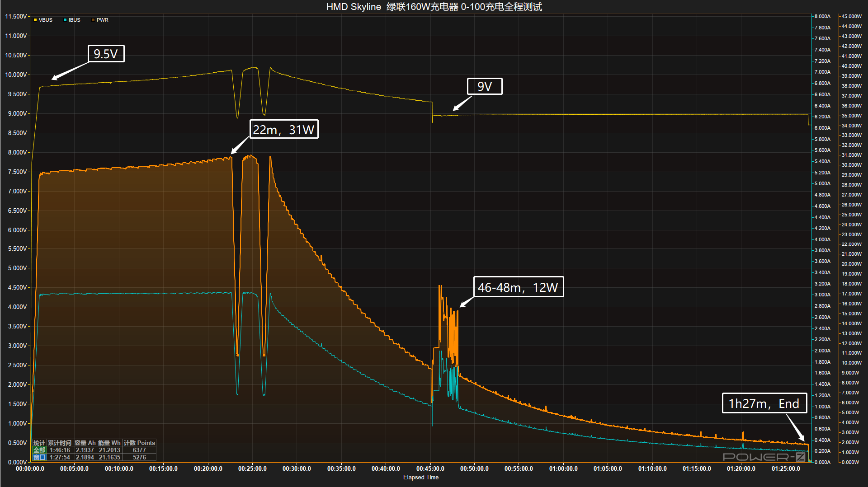The height and width of the screenshot is (487, 868).
Task: Click the 7.500V label on voltage axis
Action: point(17,172)
